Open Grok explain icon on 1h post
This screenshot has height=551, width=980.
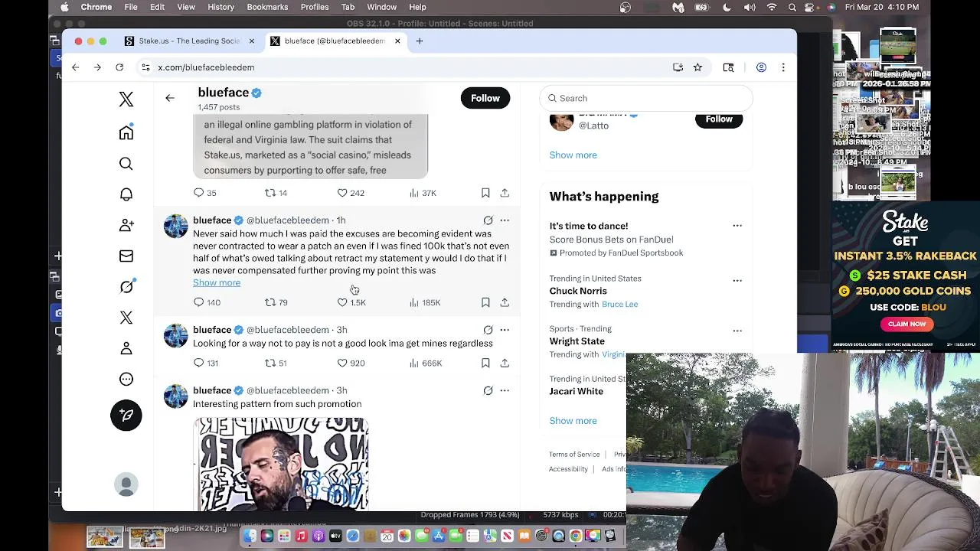click(x=488, y=220)
